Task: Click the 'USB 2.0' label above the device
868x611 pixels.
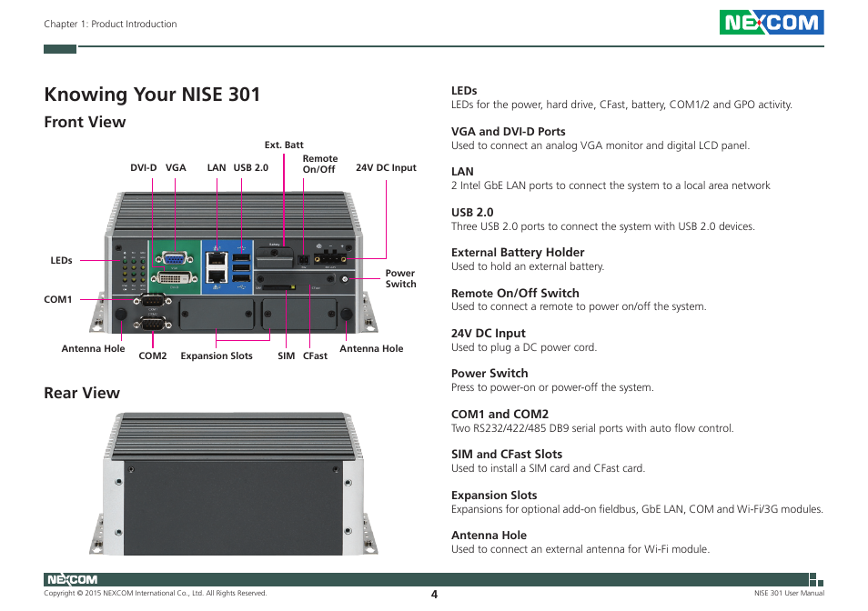Action: 251,167
